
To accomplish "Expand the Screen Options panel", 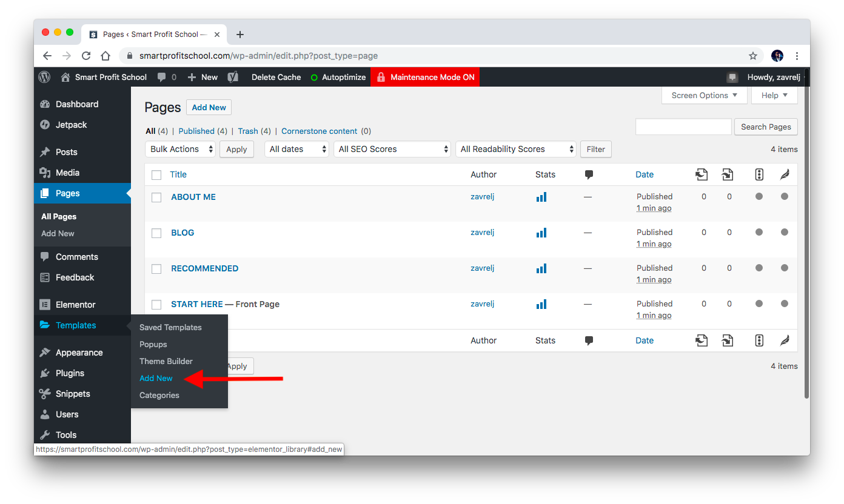I will 705,95.
